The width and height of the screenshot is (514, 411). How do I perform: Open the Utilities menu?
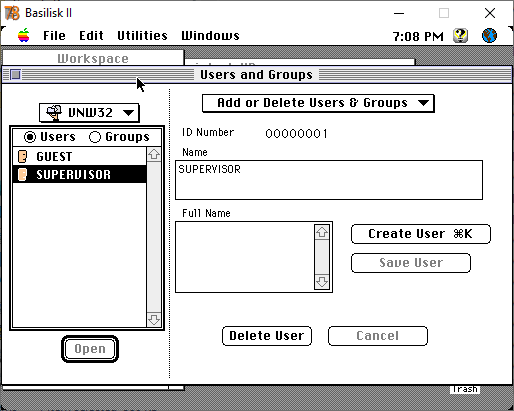[x=142, y=36]
